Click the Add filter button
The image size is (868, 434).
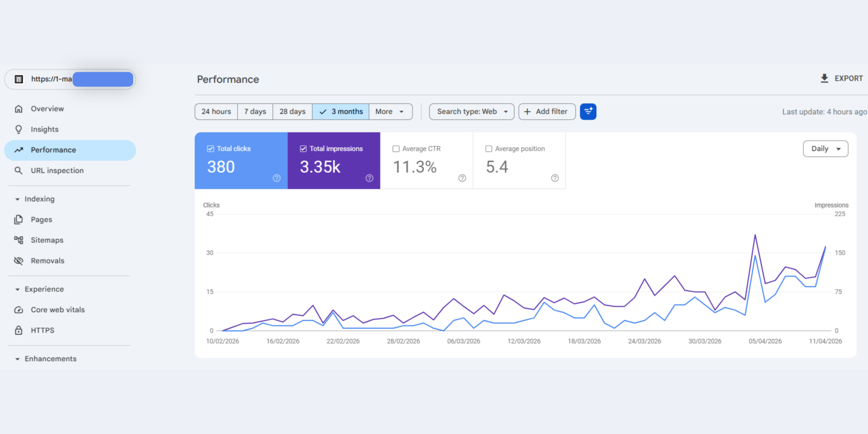pyautogui.click(x=547, y=112)
